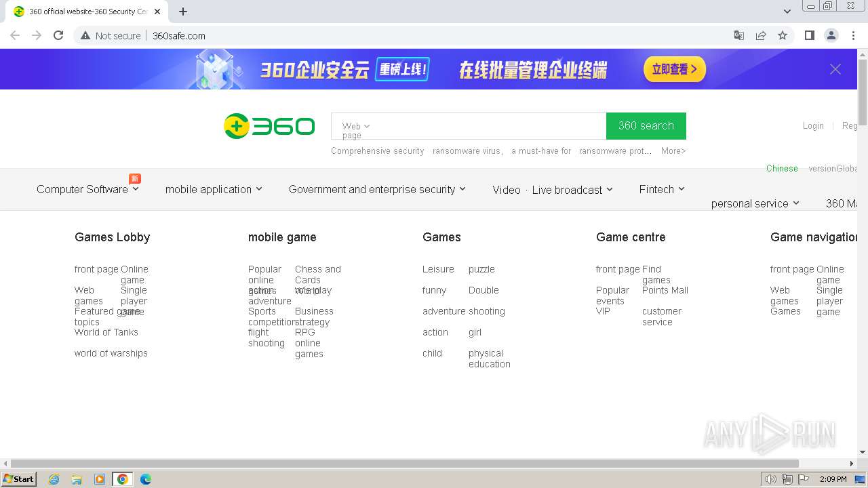Open the Login link
868x488 pixels.
tap(813, 125)
